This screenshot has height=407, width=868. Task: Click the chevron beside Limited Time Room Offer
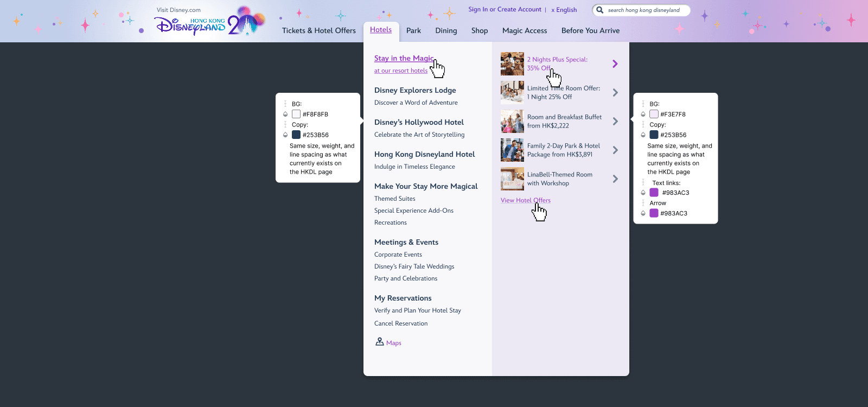(615, 93)
